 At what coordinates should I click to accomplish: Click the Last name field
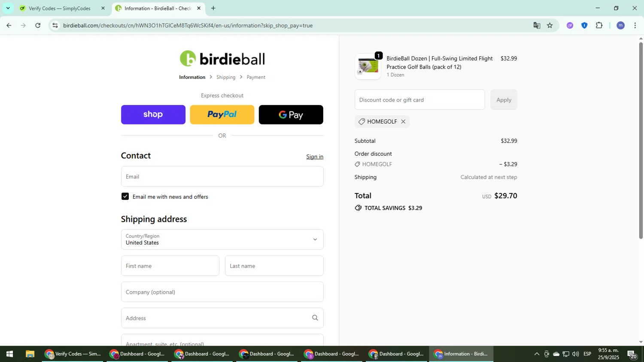point(274,265)
